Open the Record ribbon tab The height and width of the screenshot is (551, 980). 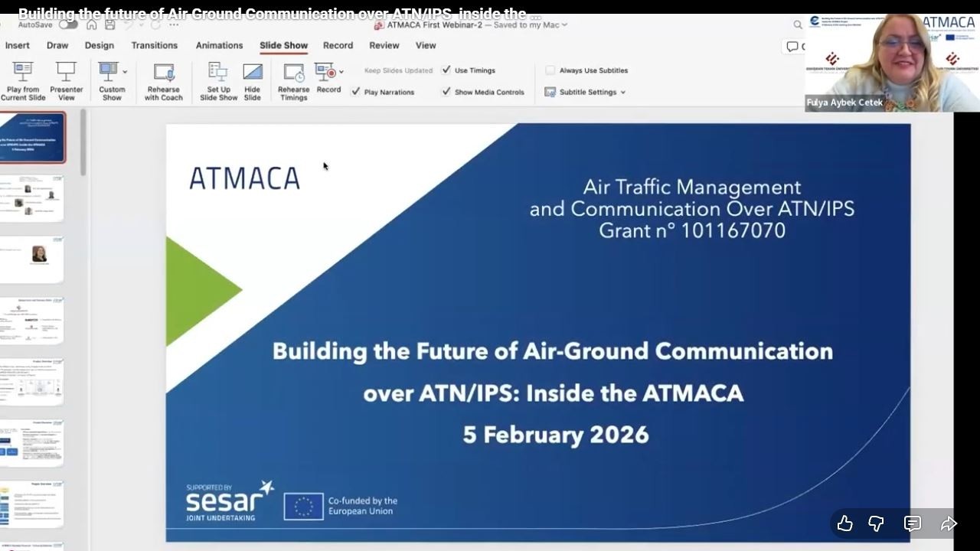click(x=338, y=45)
